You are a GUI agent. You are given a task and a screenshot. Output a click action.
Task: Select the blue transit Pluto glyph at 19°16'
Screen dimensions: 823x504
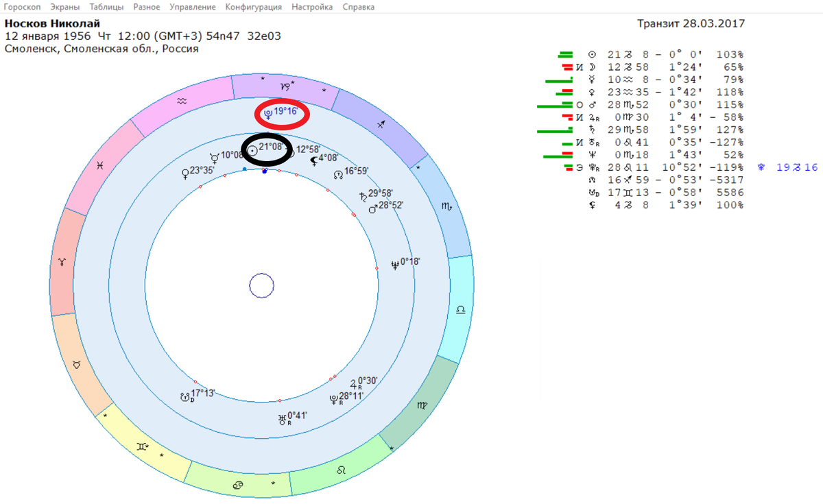[x=268, y=113]
